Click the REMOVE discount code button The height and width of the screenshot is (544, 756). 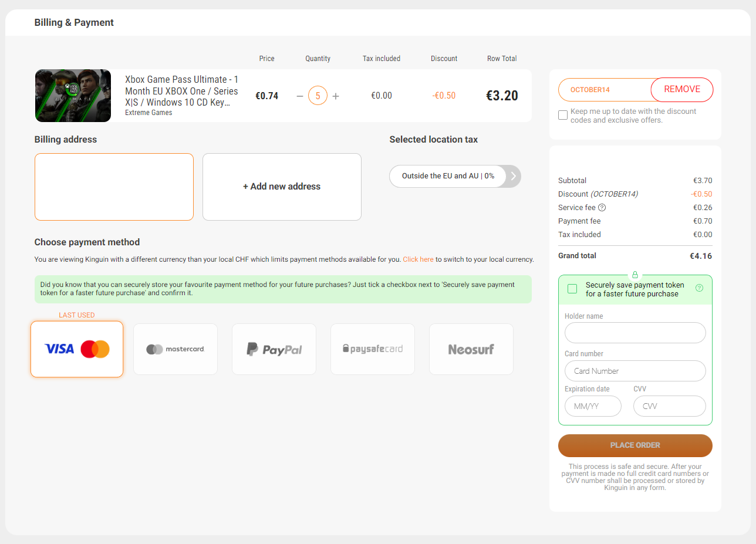682,90
